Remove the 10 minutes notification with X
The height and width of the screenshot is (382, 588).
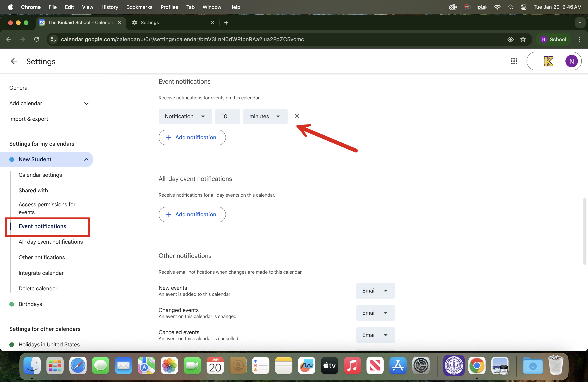tap(297, 116)
